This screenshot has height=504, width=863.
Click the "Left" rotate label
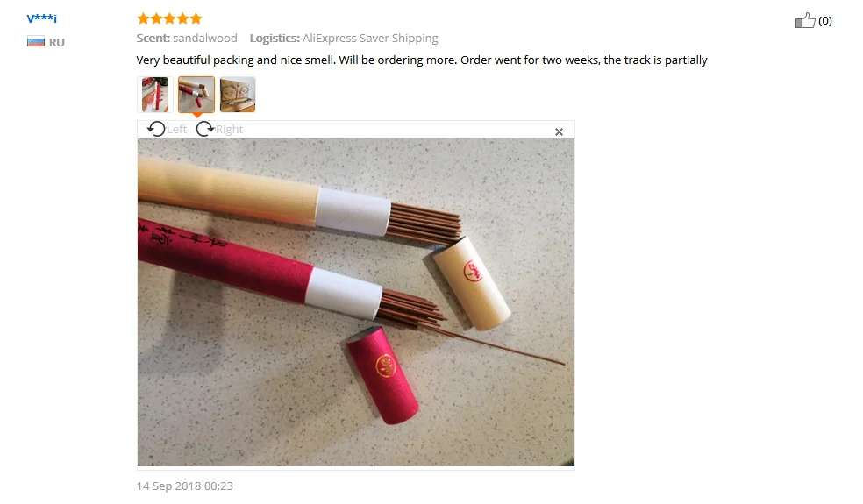pyautogui.click(x=176, y=130)
